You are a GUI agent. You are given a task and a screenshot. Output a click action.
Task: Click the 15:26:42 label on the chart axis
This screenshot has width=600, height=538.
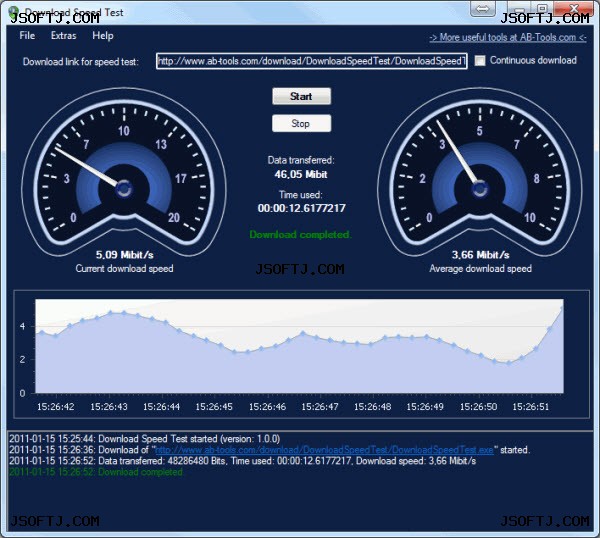coord(55,407)
